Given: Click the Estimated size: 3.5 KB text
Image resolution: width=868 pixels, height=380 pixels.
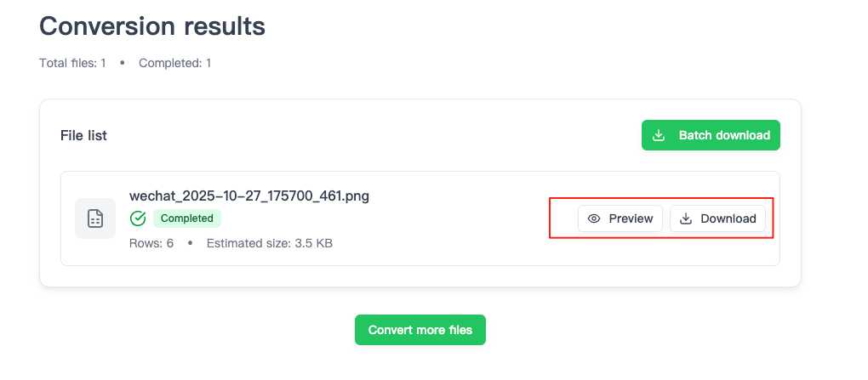Looking at the screenshot, I should pyautogui.click(x=269, y=243).
